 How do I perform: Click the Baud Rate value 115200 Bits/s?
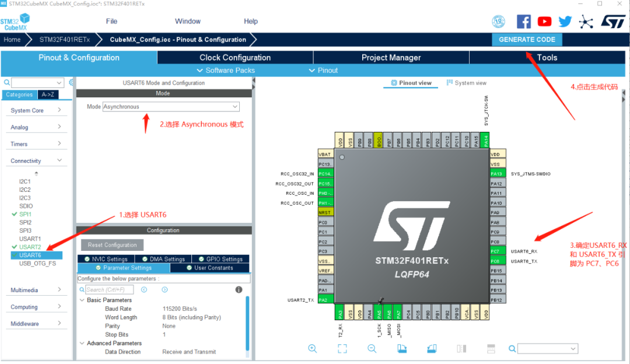(x=180, y=309)
